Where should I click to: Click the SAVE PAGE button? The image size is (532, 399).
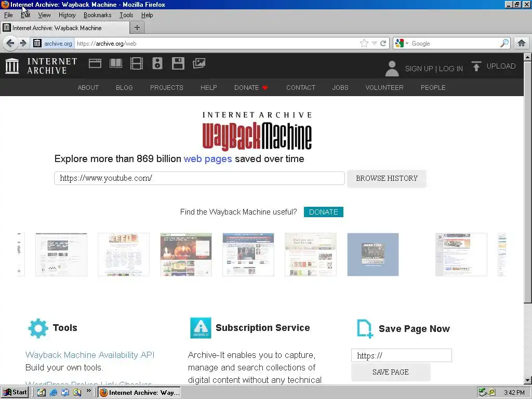pyautogui.click(x=391, y=372)
